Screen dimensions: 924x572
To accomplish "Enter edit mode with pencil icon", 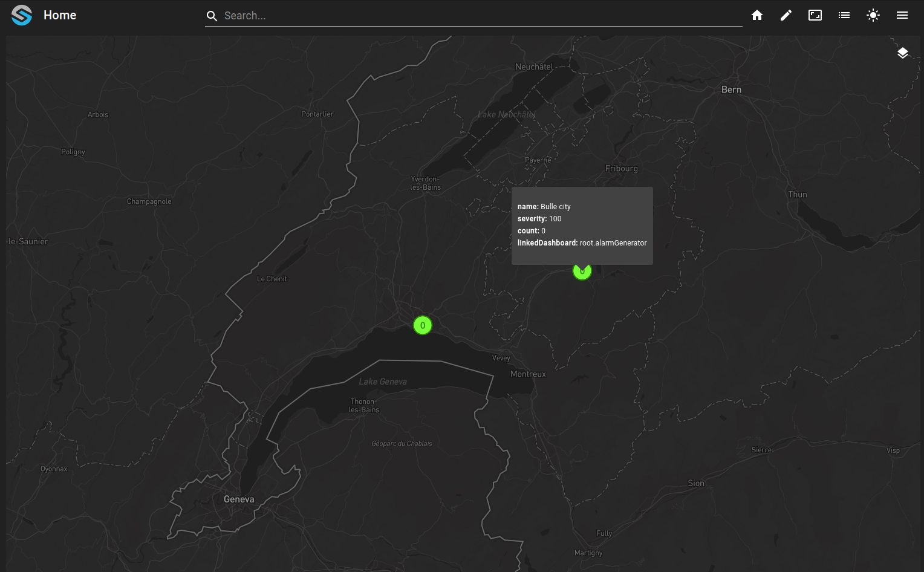I will 786,15.
